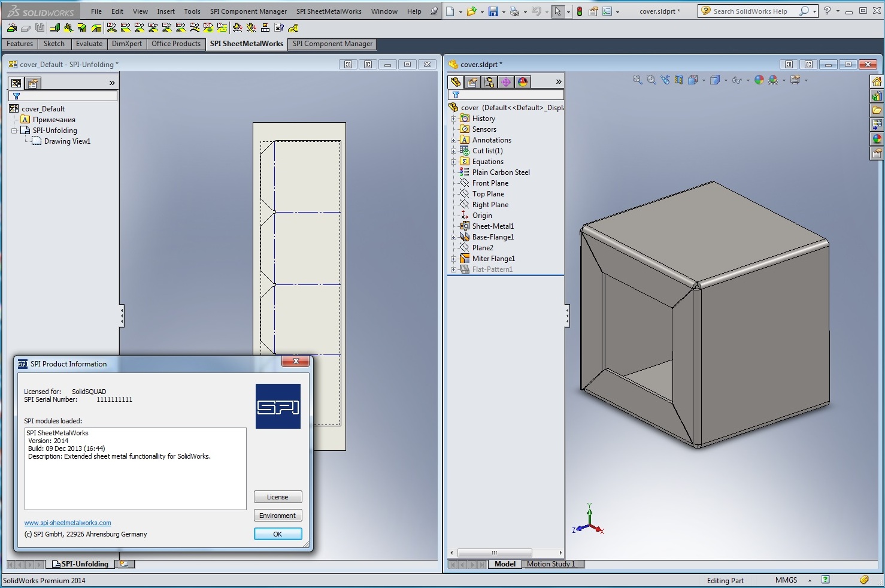Click the Zoom to Area icon
This screenshot has height=588, width=885.
point(651,80)
